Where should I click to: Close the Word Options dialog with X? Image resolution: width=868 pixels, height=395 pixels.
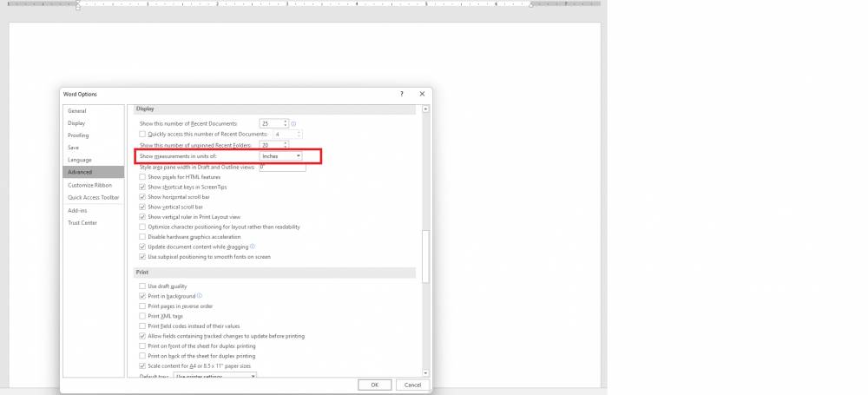pyautogui.click(x=422, y=94)
